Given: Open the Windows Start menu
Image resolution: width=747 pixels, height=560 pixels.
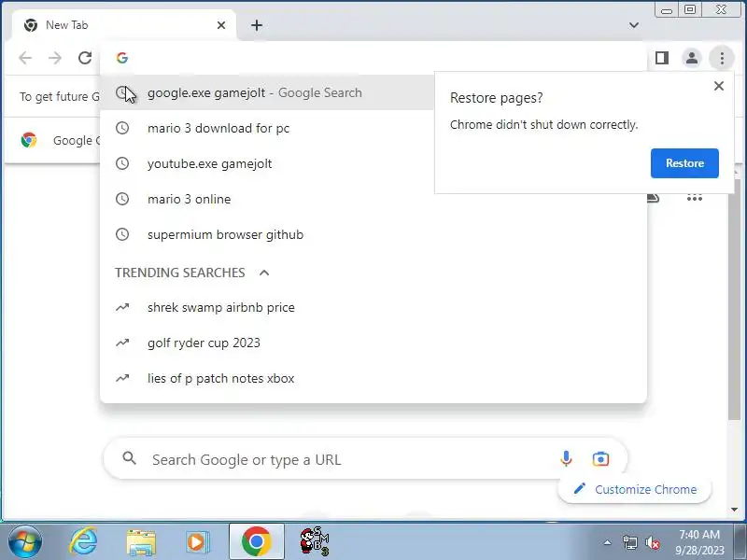Looking at the screenshot, I should (x=25, y=542).
